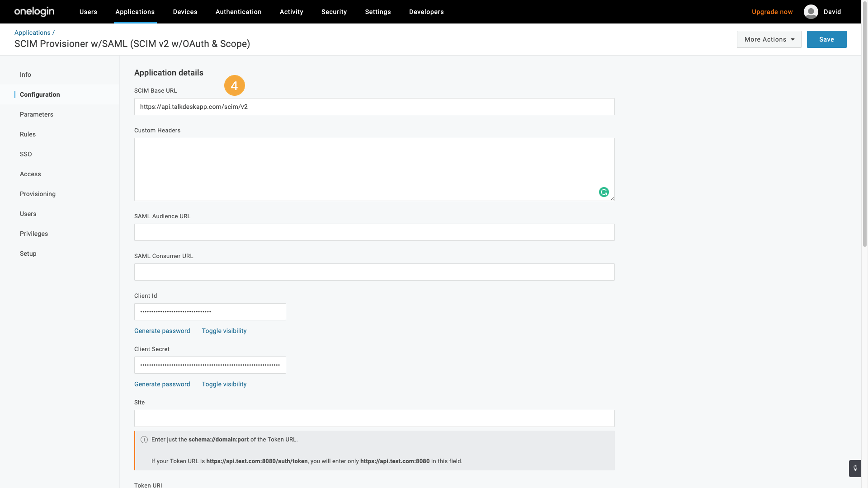Click the info icon beside the Token URL note

point(144,439)
